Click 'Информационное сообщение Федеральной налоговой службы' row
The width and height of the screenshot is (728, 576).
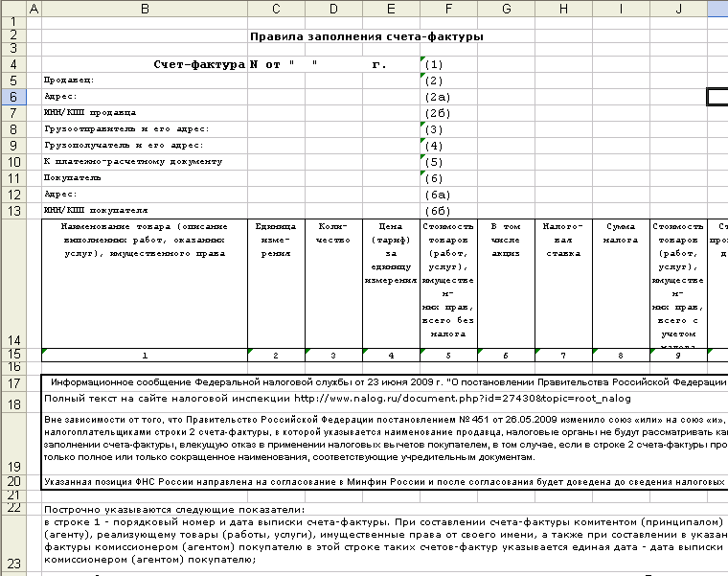[x=385, y=382]
